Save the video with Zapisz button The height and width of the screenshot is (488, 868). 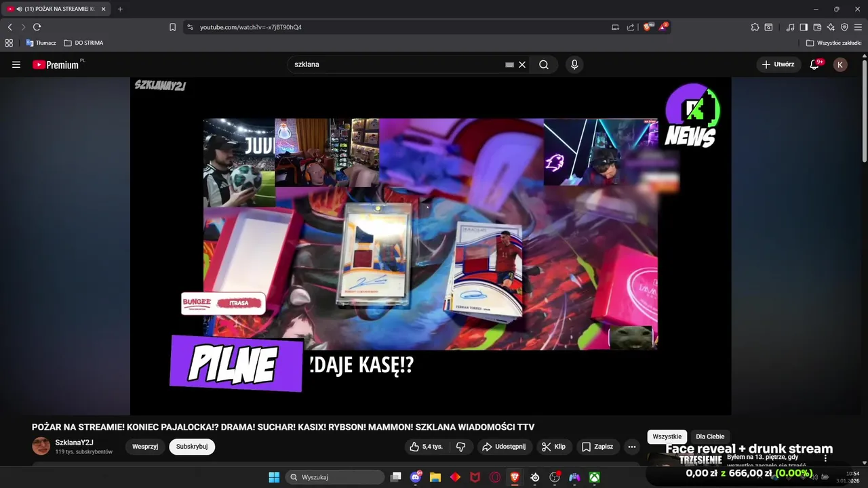click(597, 447)
